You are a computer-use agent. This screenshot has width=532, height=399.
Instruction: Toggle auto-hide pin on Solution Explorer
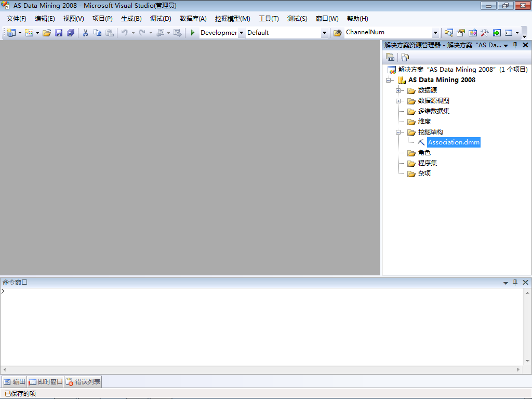point(515,45)
